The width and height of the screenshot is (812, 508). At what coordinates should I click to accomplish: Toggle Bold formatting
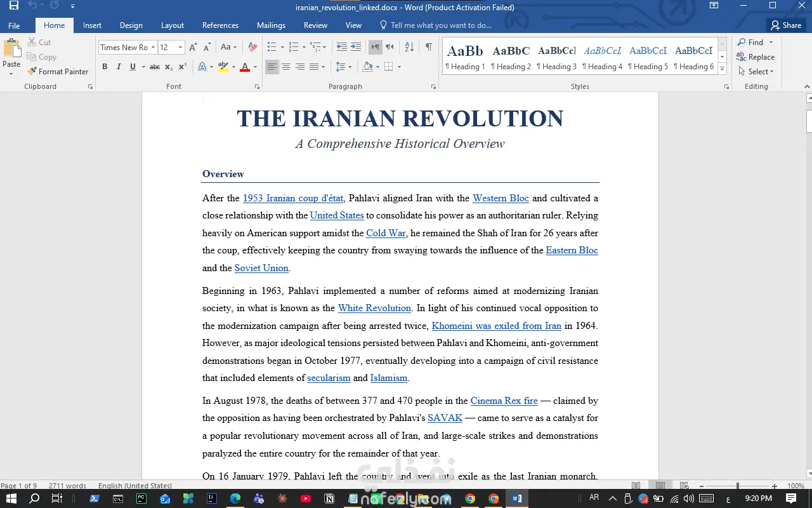coord(105,67)
